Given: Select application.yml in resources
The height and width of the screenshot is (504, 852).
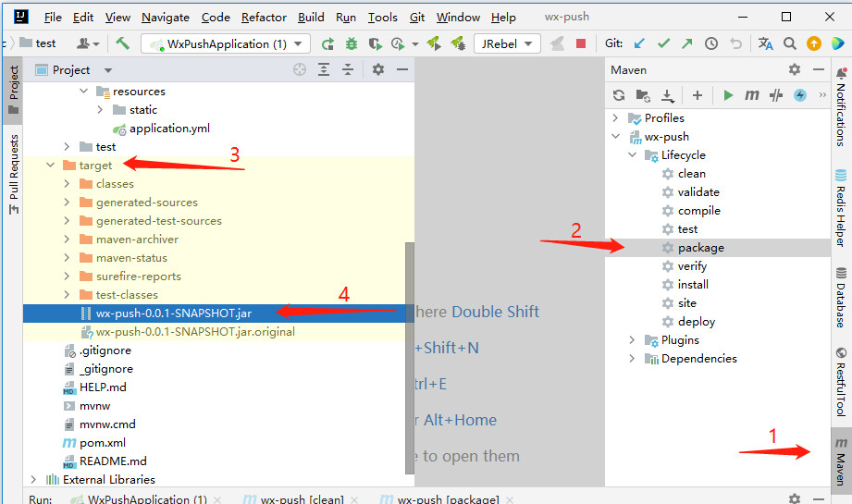Looking at the screenshot, I should click(x=169, y=129).
